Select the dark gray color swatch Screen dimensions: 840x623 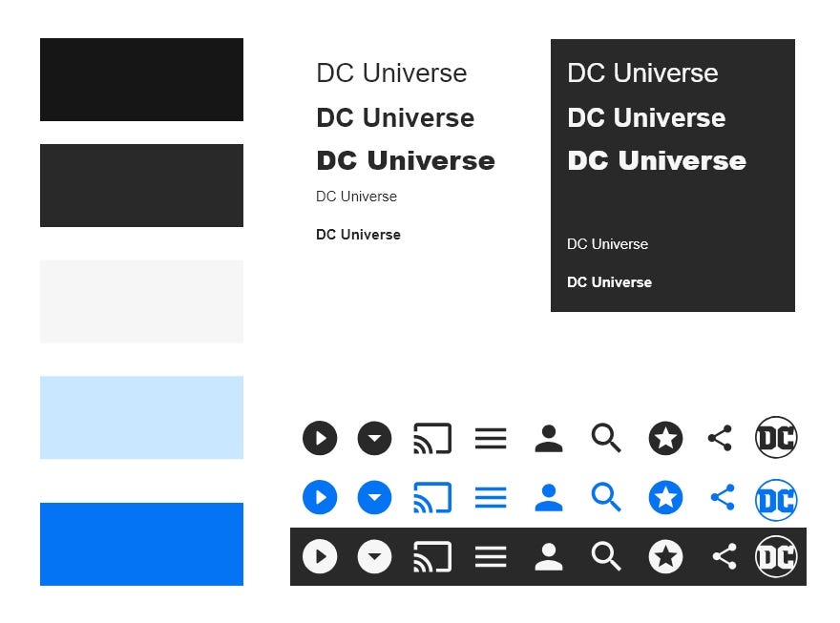pyautogui.click(x=141, y=185)
